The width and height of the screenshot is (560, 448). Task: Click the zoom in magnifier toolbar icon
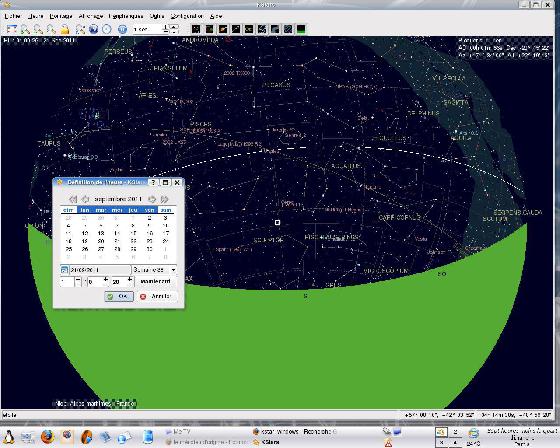click(x=25, y=29)
